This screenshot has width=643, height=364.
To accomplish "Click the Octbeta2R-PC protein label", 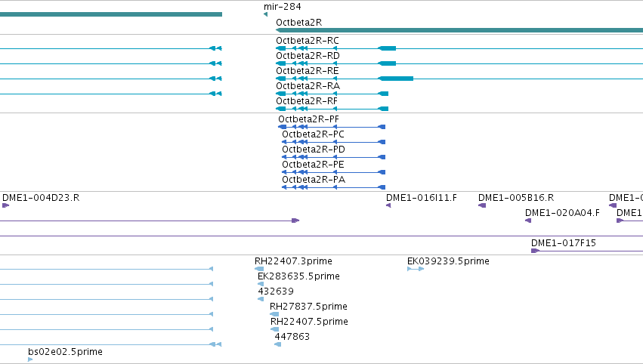I will 313,134.
